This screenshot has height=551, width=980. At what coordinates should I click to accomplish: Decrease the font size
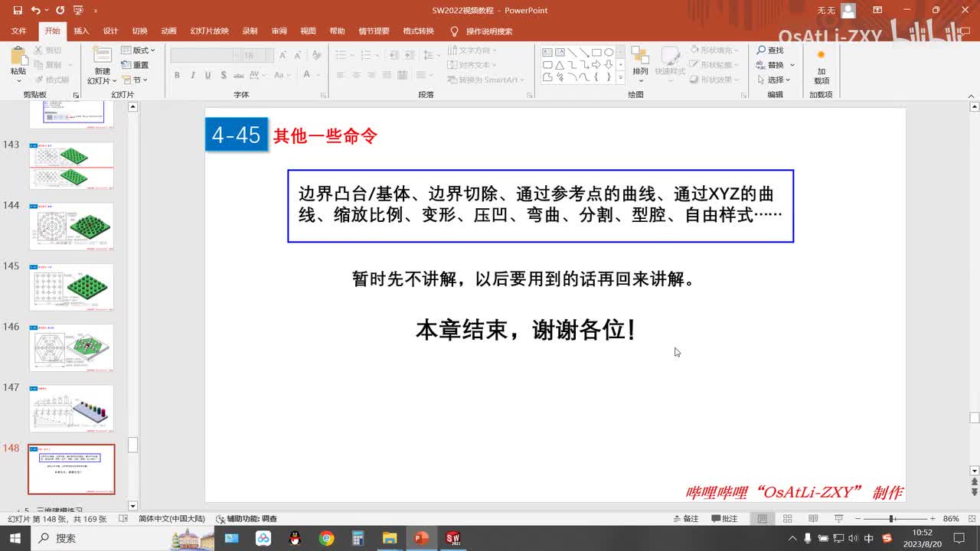point(297,55)
